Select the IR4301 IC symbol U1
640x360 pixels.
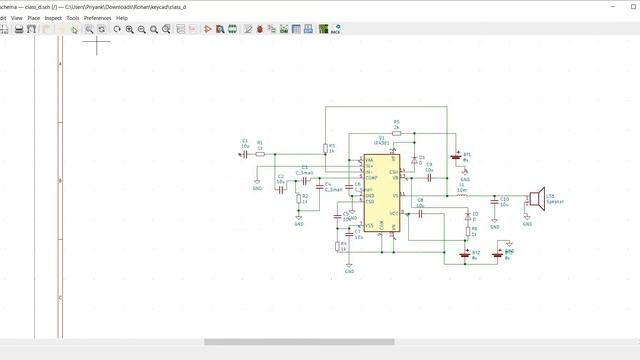click(x=382, y=193)
